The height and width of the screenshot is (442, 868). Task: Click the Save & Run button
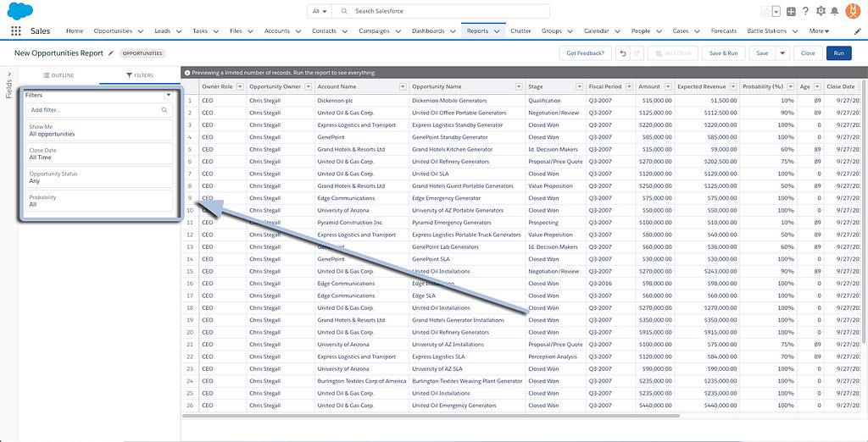click(723, 53)
